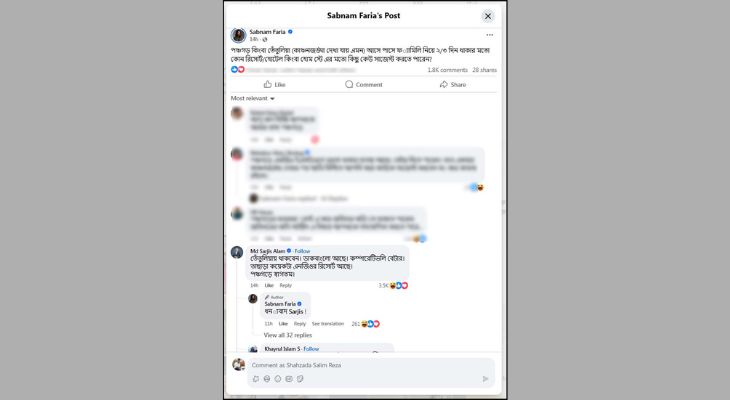This screenshot has width=730, height=400.
Task: Open Sabnam Faria's profile picture at post top
Action: [238, 35]
